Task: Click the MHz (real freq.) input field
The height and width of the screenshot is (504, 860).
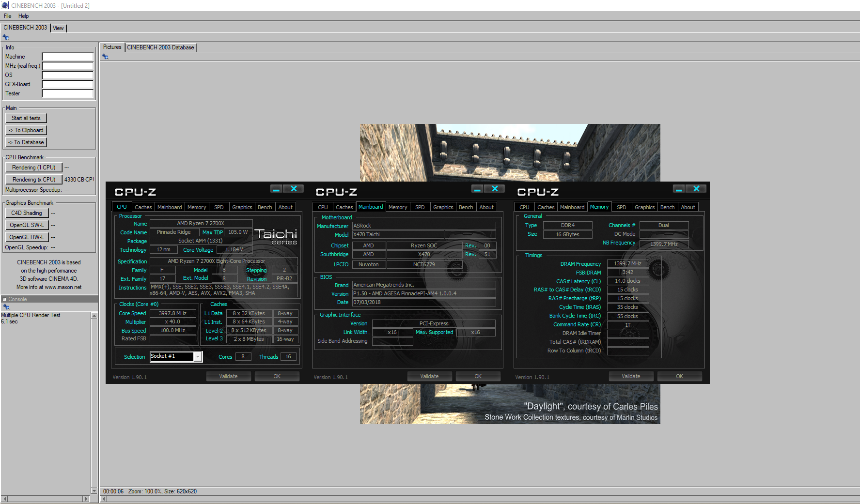Action: 67,66
